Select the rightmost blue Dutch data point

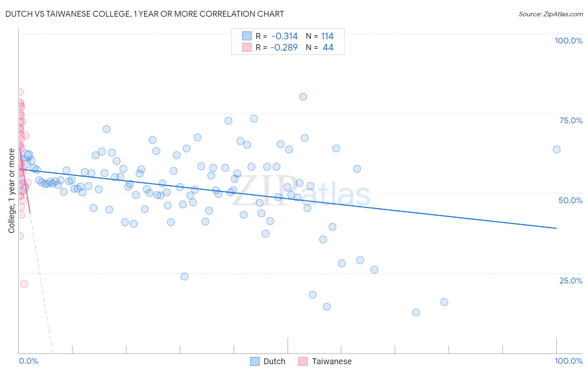557,149
